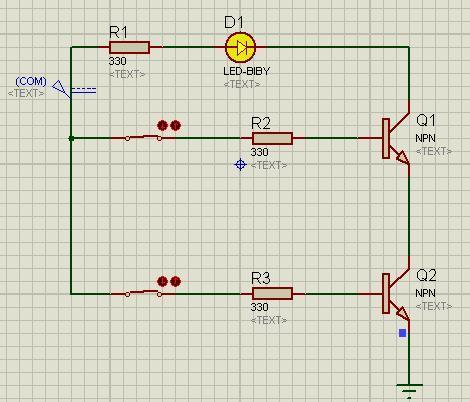Viewport: 470px width, 402px height.
Task: Select the ground terminal symbol
Action: pyautogui.click(x=409, y=391)
